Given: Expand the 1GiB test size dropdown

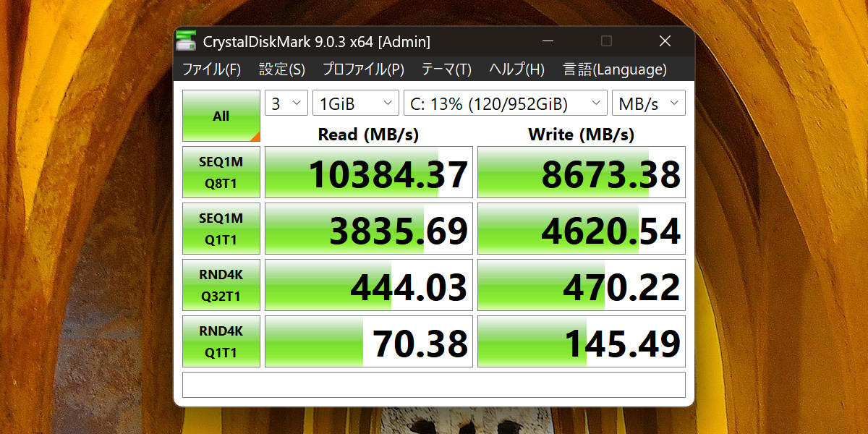Looking at the screenshot, I should (x=356, y=103).
